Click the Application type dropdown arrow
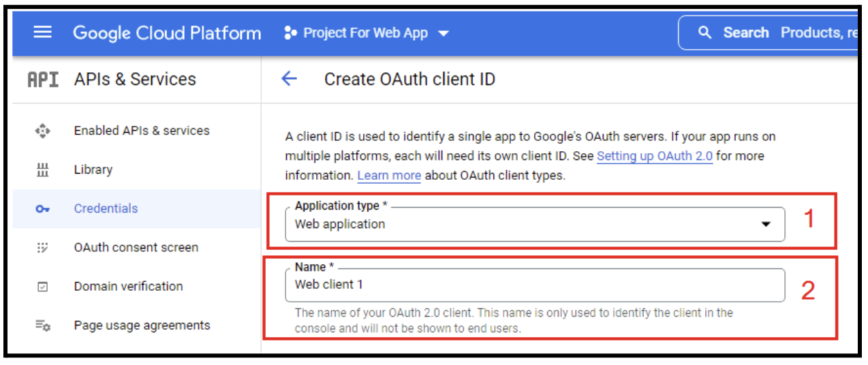868x365 pixels. coord(766,224)
